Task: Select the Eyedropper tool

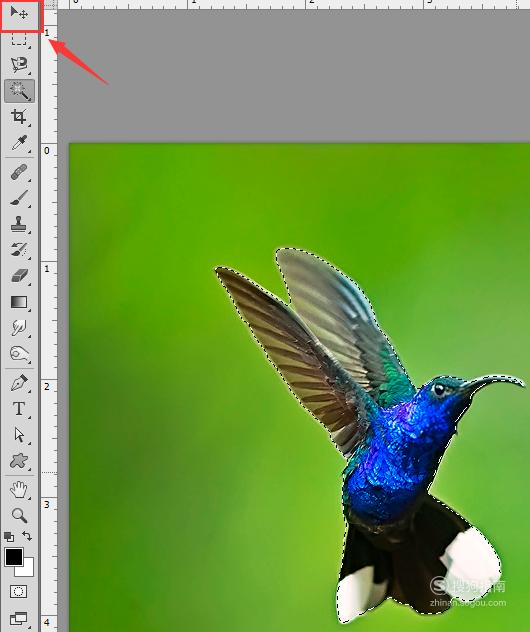Action: 19,142
